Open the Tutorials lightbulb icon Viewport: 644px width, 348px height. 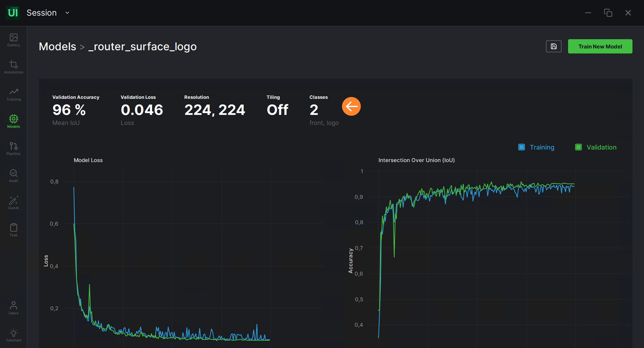point(13,335)
